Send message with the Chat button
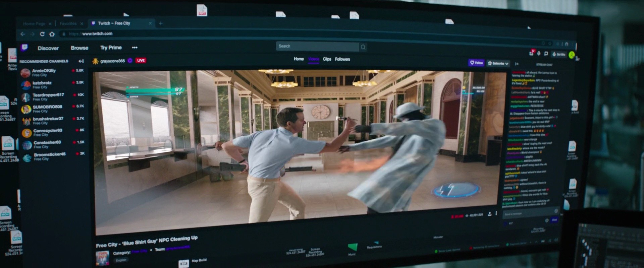Screen dimensions: 644x268 [x=554, y=220]
